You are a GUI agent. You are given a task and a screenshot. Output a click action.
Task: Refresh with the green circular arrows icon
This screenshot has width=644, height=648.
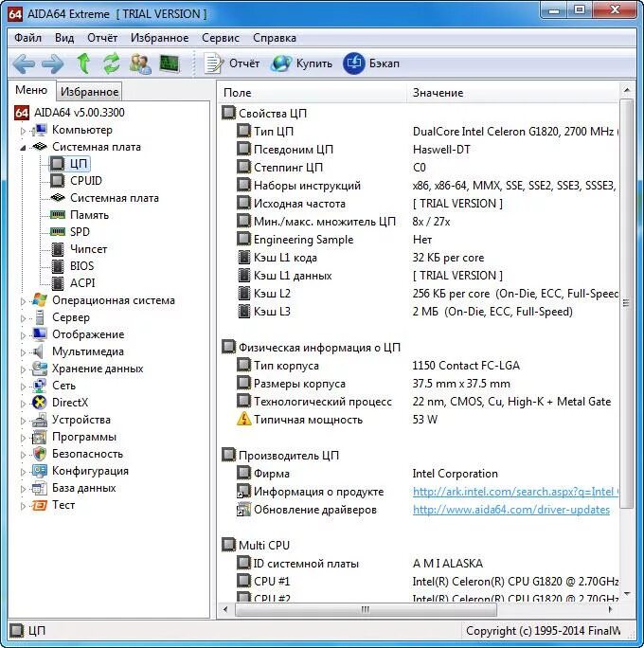[x=112, y=63]
